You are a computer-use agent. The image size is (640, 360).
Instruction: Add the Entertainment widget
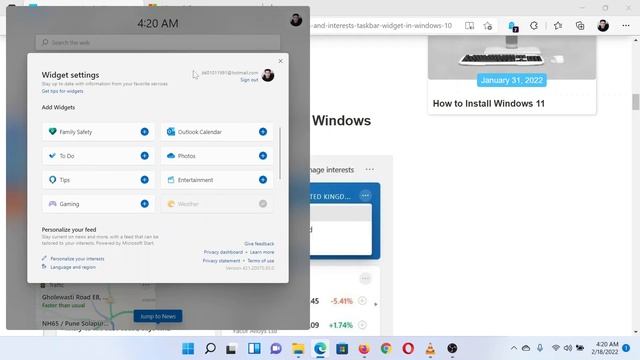pos(263,180)
